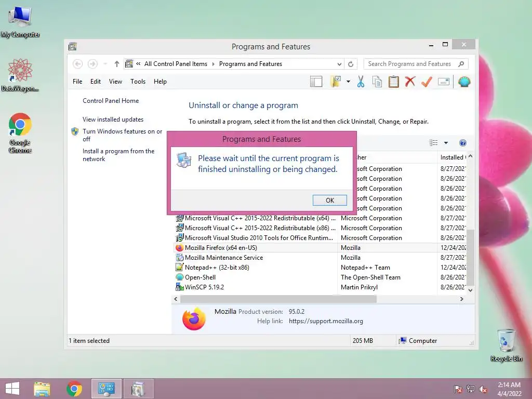Click the red X Delete toolbar icon
The image size is (532, 399).
pos(410,82)
